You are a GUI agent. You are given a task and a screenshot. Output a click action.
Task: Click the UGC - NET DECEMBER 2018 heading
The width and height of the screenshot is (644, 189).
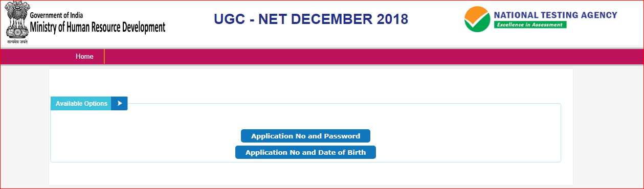311,19
